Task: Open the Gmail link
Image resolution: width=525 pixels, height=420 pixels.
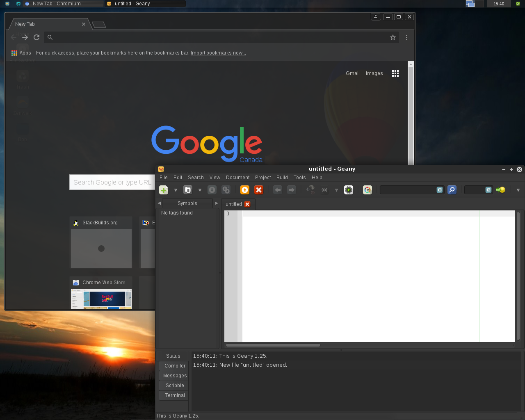Action: point(353,73)
